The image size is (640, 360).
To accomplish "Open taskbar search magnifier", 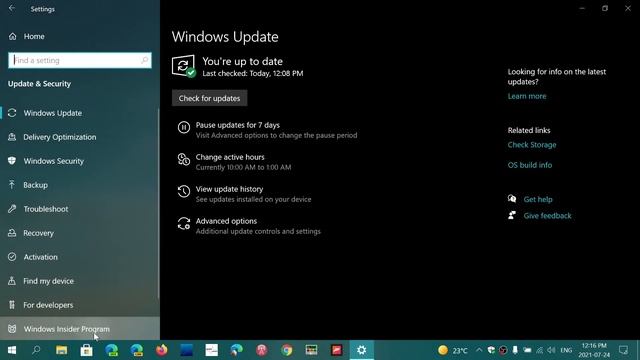I will [x=36, y=350].
